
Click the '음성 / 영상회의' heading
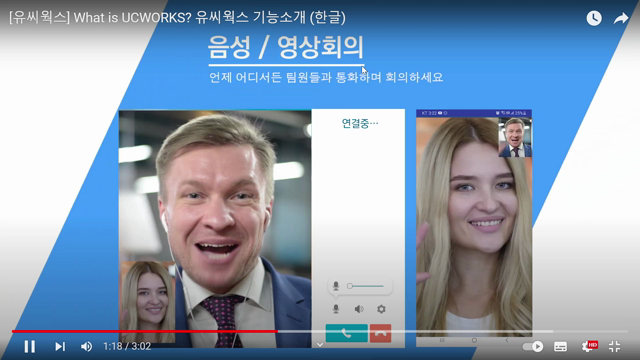[x=285, y=47]
